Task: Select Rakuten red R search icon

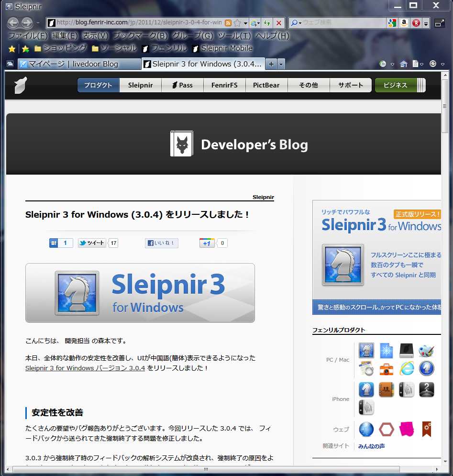Action: pyautogui.click(x=416, y=23)
